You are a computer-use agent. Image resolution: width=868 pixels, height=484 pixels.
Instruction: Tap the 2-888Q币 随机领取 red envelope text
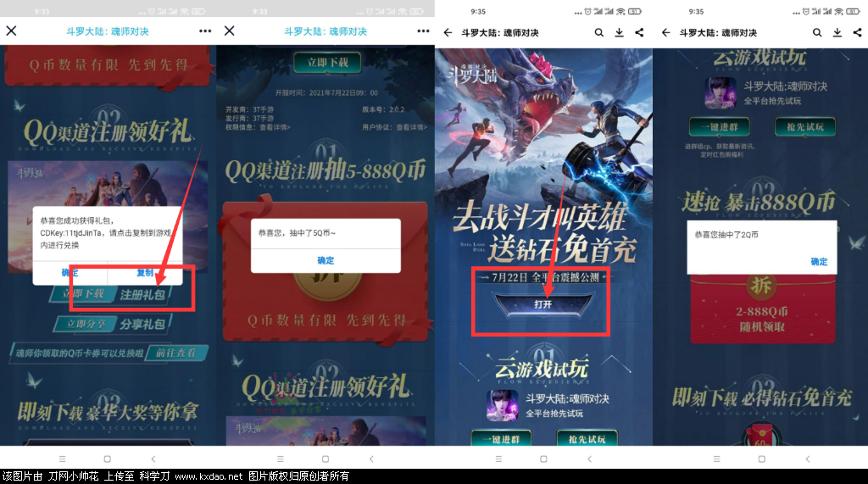coord(762,319)
